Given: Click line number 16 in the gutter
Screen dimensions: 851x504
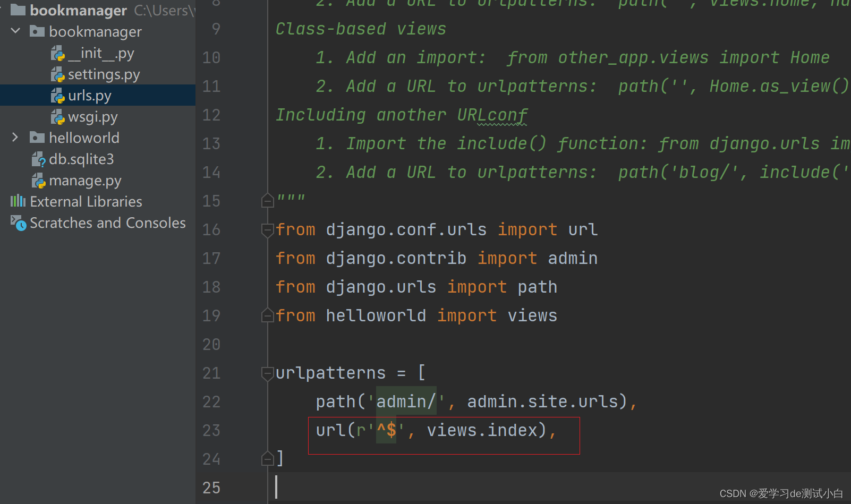Looking at the screenshot, I should pos(211,229).
